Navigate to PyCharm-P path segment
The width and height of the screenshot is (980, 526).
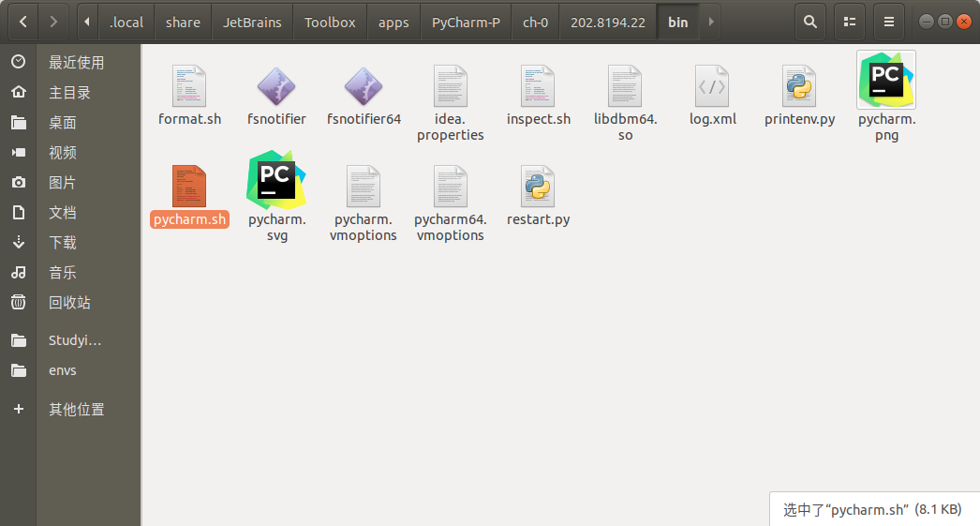pyautogui.click(x=467, y=22)
